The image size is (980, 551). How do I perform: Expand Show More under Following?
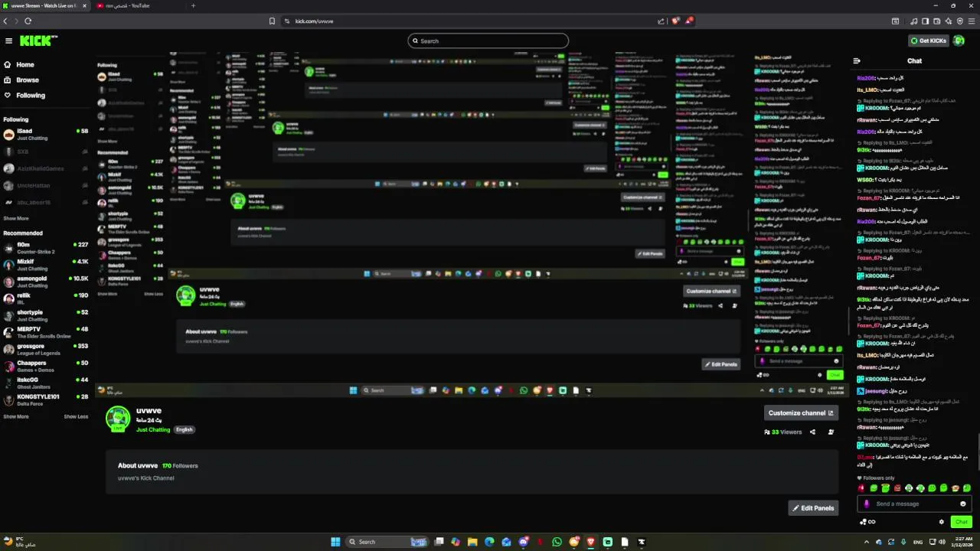[x=16, y=218]
